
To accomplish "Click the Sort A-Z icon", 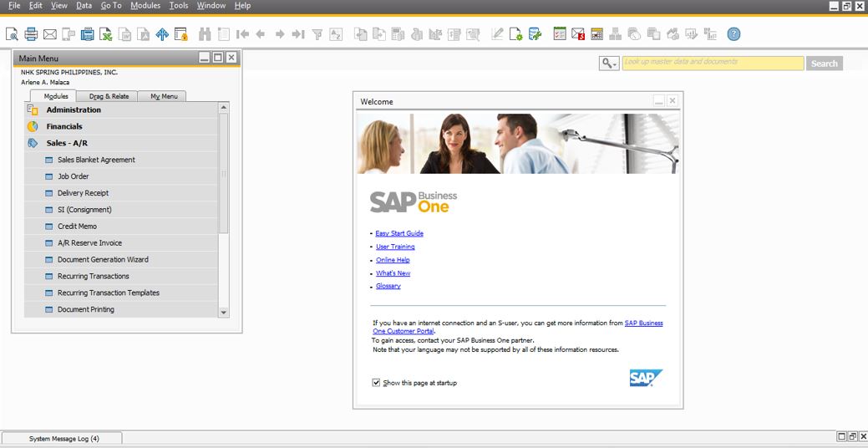I will 336,34.
